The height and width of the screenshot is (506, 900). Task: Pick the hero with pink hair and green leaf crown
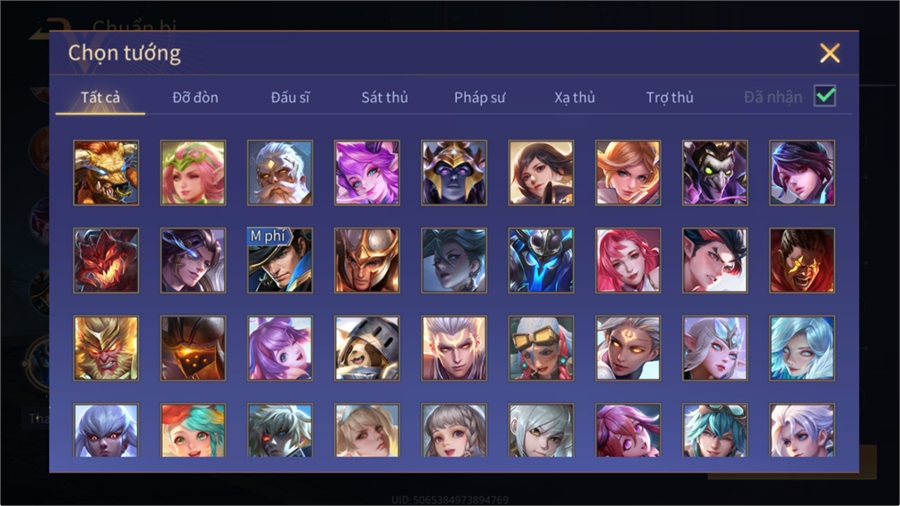[193, 173]
